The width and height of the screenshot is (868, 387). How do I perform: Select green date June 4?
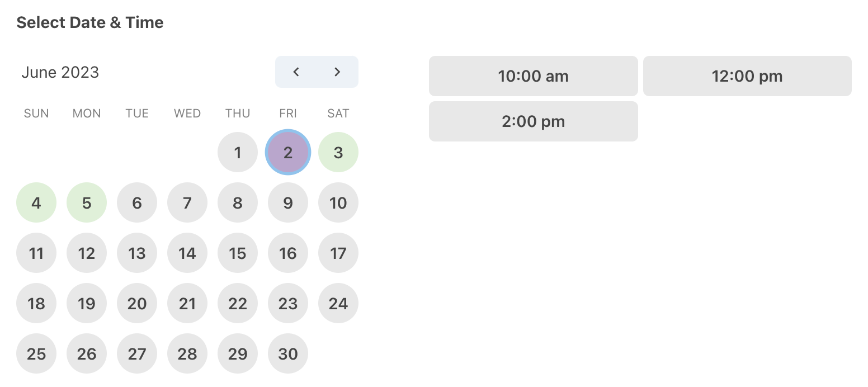pos(36,202)
